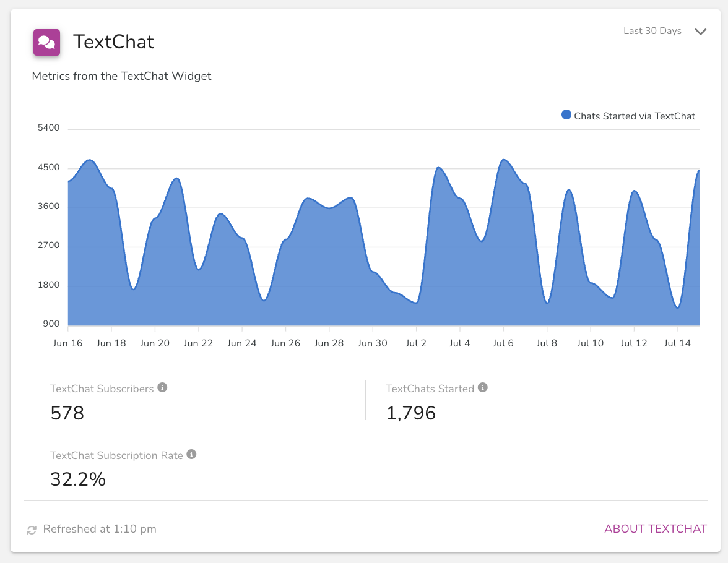Click the 578 subscribers value

tap(67, 413)
